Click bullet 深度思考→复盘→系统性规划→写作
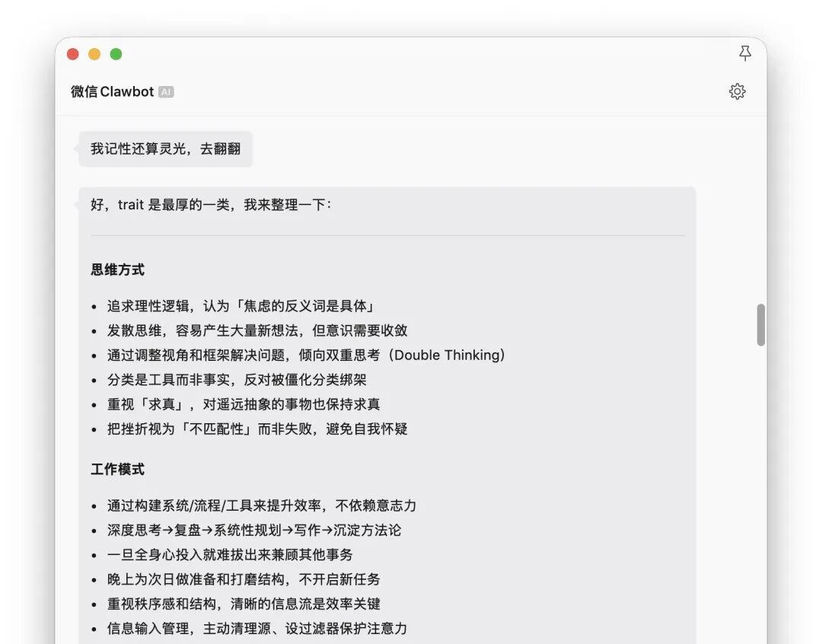822x644 pixels. 254,531
